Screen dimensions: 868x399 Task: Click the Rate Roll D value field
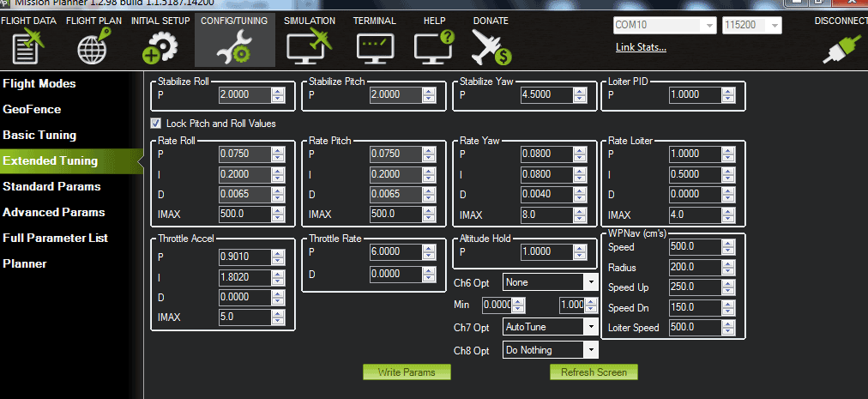(244, 195)
